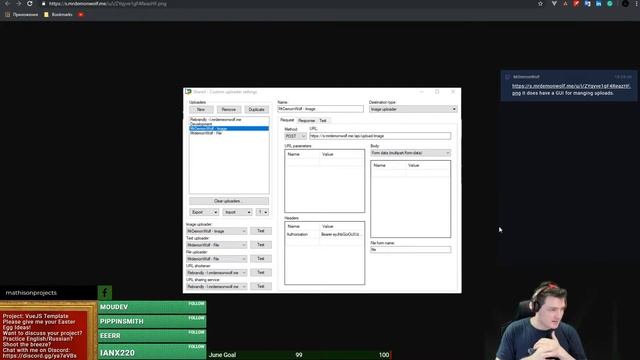The height and width of the screenshot is (360, 640).
Task: Expand the Image uploader dropdown
Action: 216,231
